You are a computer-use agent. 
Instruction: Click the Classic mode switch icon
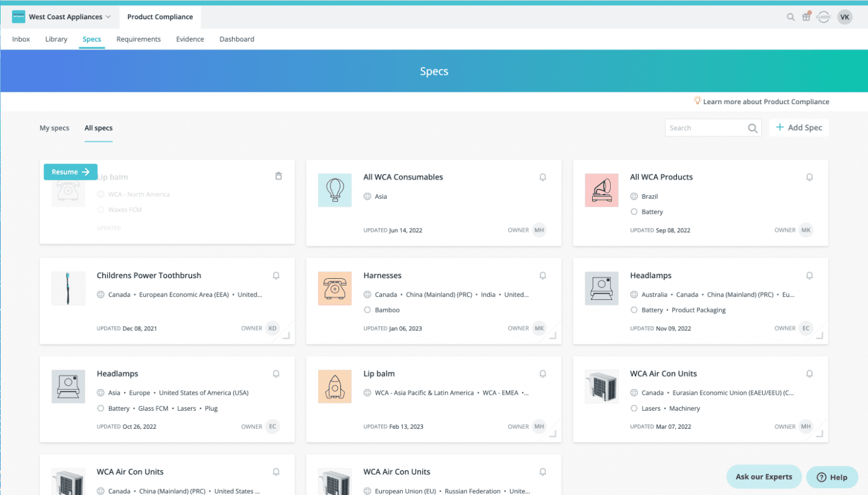coord(823,17)
